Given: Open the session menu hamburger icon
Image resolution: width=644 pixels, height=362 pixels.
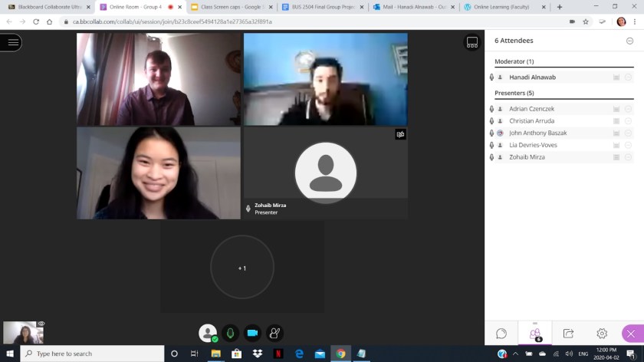Looking at the screenshot, I should [11, 43].
